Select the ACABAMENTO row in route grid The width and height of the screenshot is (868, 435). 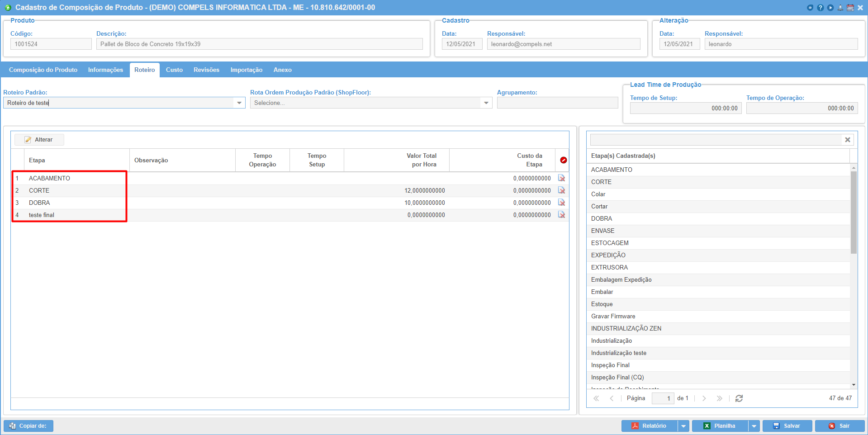pyautogui.click(x=290, y=178)
